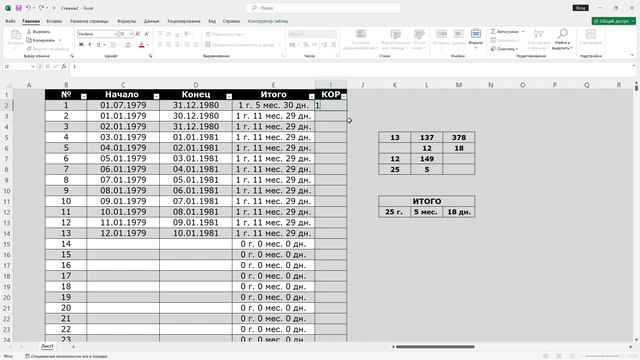
Task: Open filter dropdown for Конец column
Action: [229, 96]
